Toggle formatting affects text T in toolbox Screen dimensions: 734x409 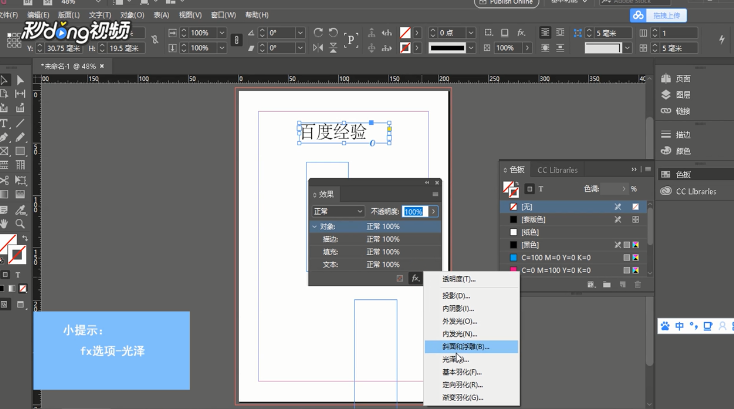[18, 275]
